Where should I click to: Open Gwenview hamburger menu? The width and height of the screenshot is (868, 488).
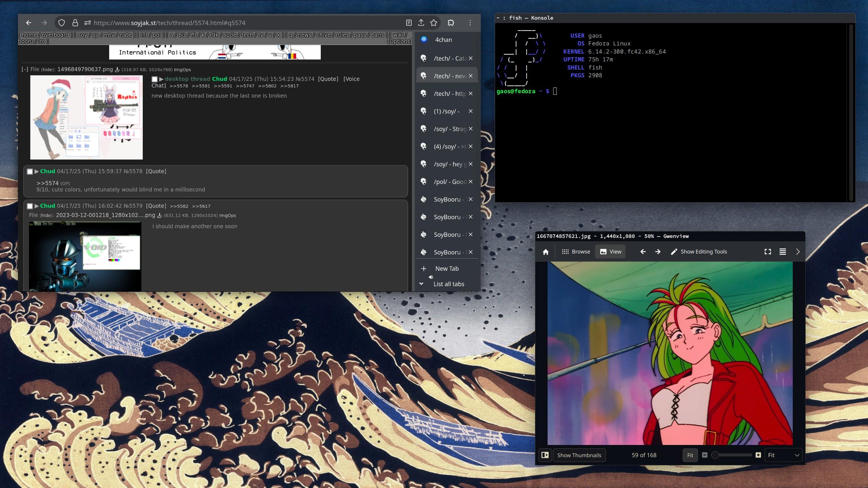(x=783, y=252)
